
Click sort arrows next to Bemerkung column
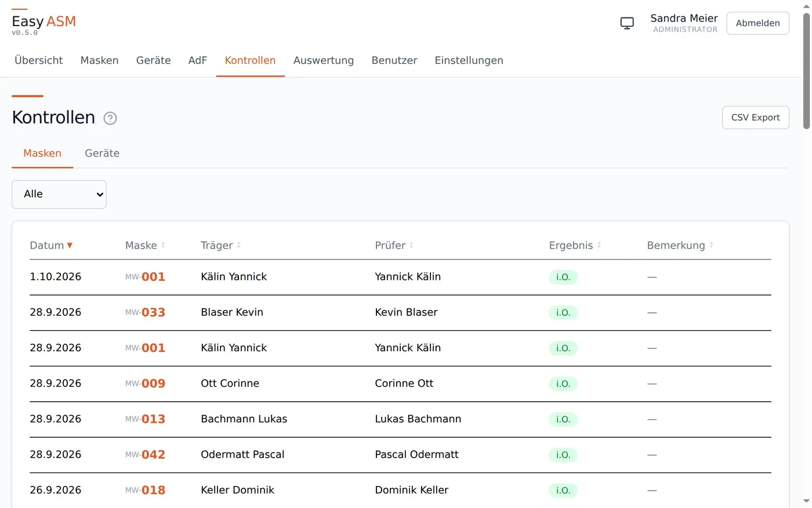(711, 246)
